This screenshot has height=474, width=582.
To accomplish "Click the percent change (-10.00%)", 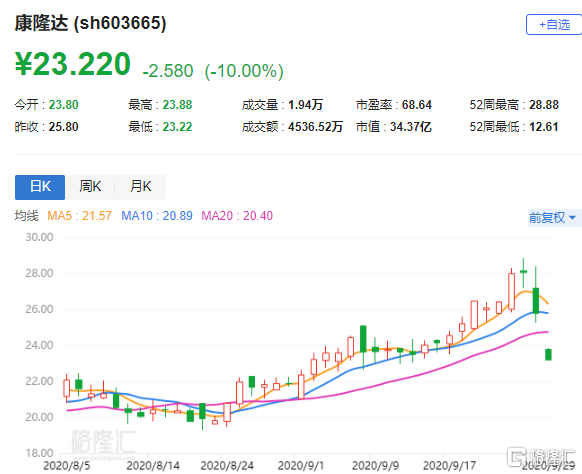I will (244, 71).
